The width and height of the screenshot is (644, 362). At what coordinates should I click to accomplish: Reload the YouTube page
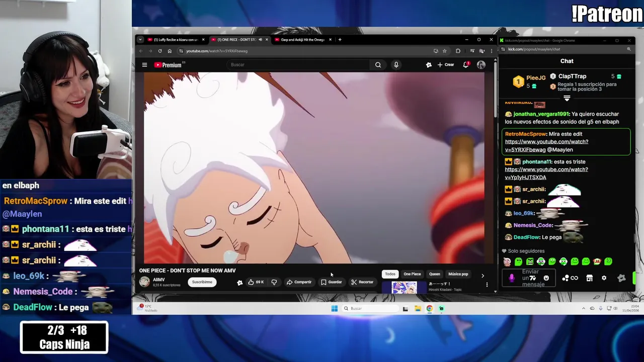160,51
